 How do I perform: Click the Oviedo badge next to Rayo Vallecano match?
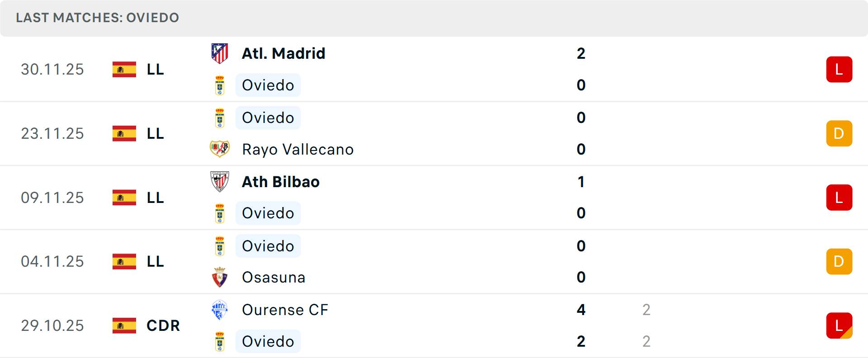click(x=220, y=118)
